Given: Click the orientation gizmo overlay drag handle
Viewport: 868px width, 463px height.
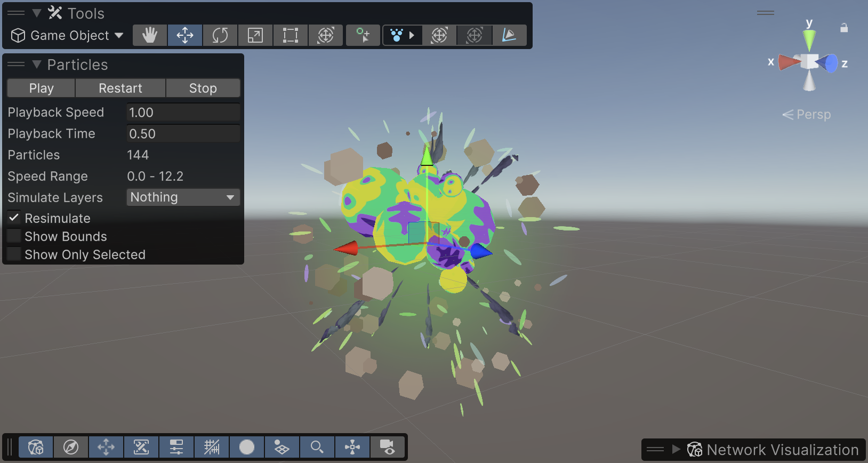Looking at the screenshot, I should coord(766,13).
